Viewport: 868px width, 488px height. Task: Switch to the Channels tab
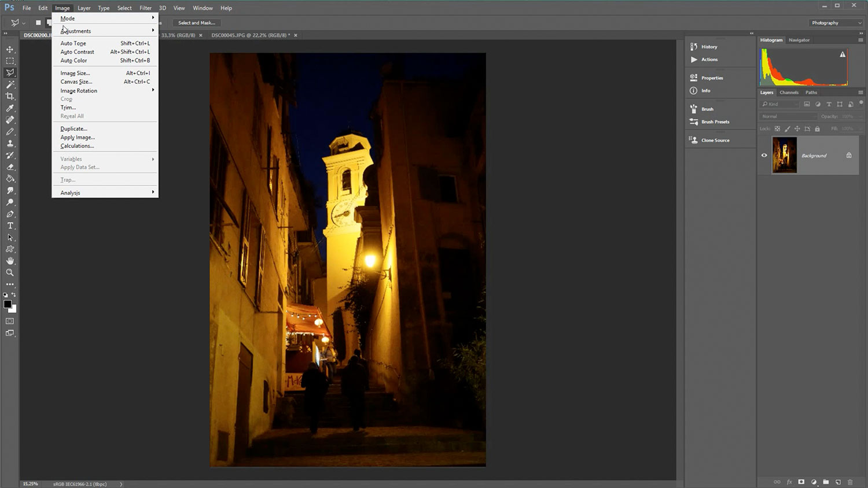point(789,93)
